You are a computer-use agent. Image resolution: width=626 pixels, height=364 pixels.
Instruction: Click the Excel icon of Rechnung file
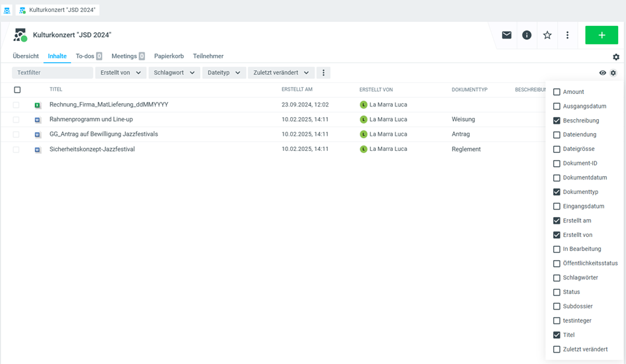click(38, 105)
